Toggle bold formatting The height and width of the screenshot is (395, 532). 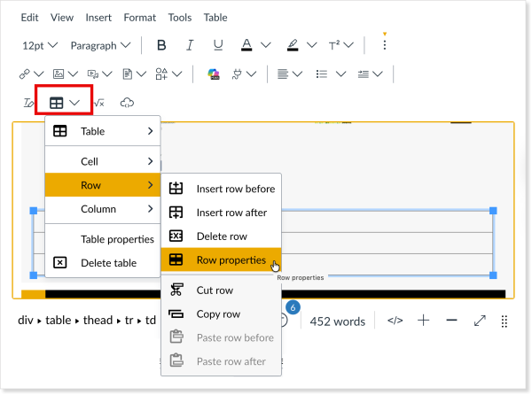161,45
